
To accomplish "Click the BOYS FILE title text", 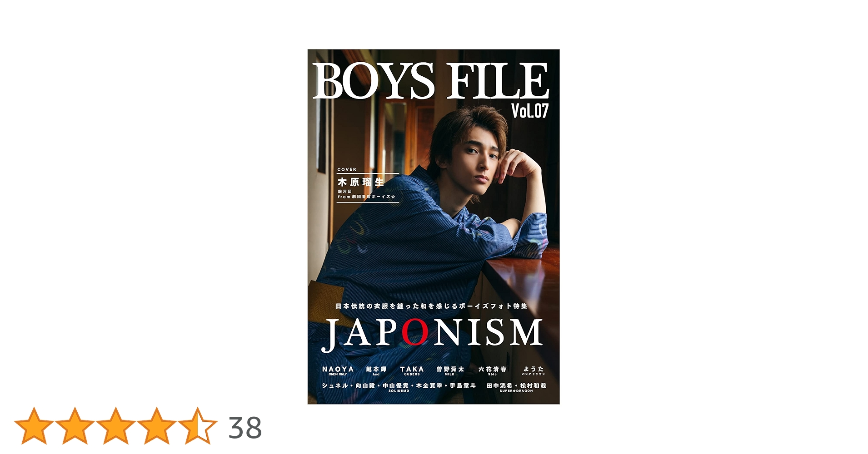I will point(431,81).
